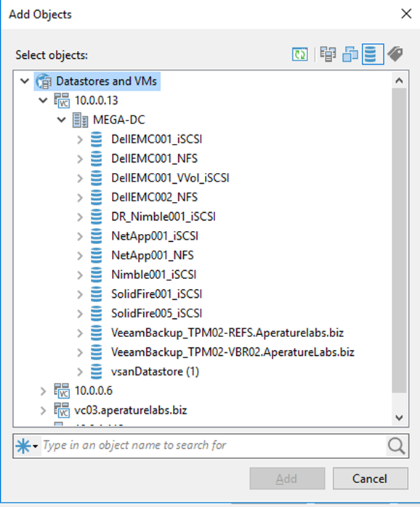The width and height of the screenshot is (420, 507).
Task: Click the 10.0.0.6 vCenter icon
Action: (x=62, y=391)
